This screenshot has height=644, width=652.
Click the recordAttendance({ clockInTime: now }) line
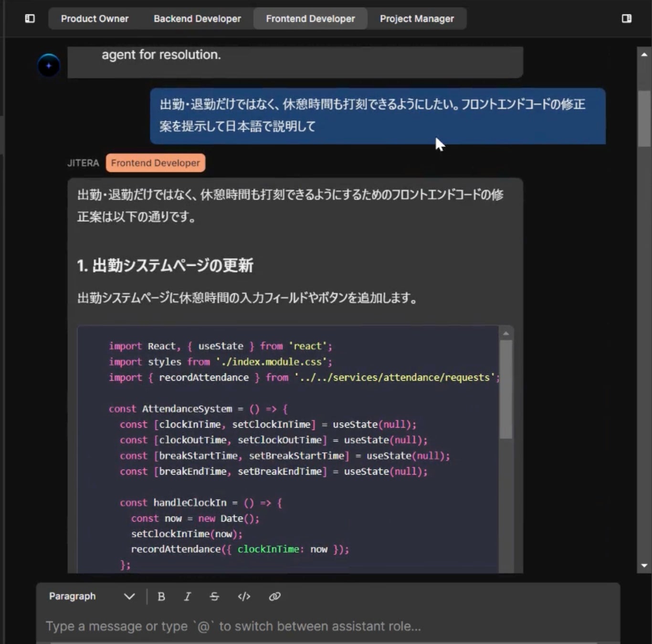240,550
